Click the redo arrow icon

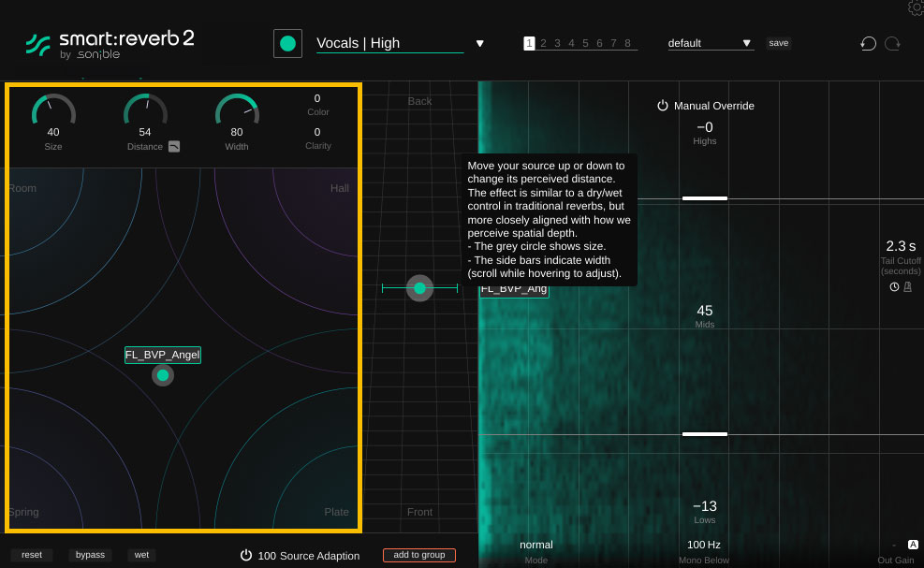(x=893, y=44)
